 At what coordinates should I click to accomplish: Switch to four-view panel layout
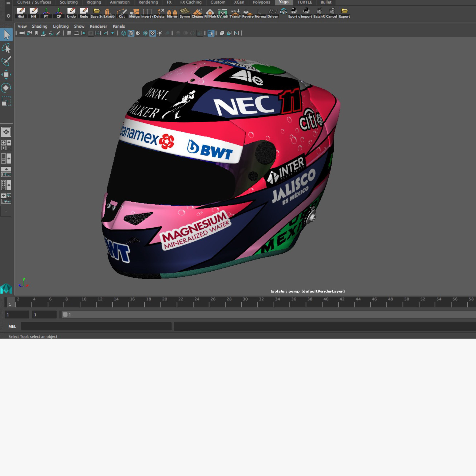6,145
